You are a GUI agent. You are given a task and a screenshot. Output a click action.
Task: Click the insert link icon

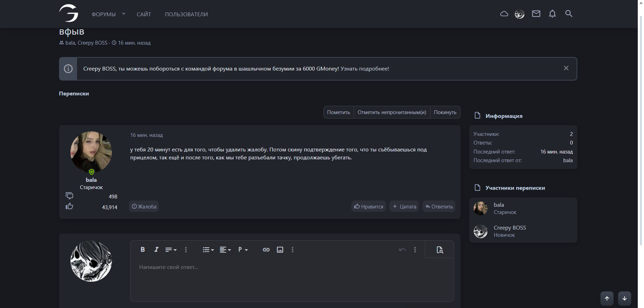[x=266, y=250]
